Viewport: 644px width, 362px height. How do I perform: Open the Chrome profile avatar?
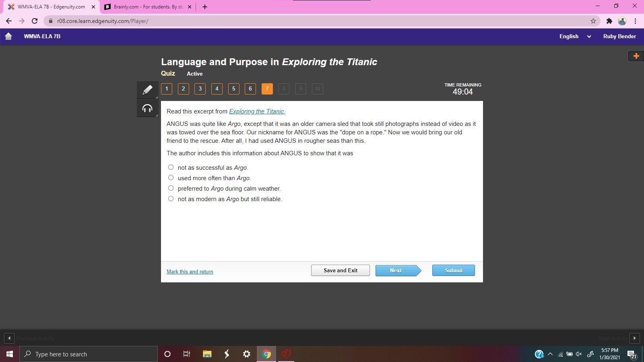pyautogui.click(x=622, y=21)
